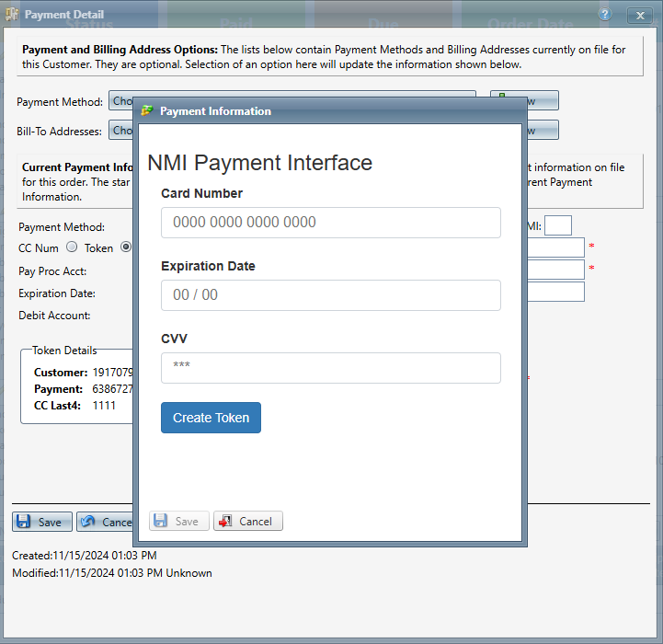Close the Payment Detail window
The height and width of the screenshot is (644, 663).
pos(640,16)
